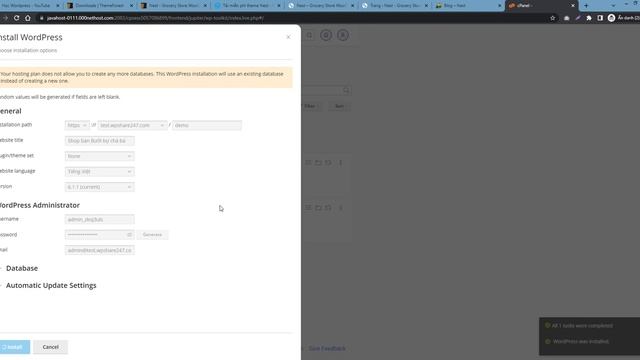
Task: Open the protocol https dropdown
Action: (77, 125)
